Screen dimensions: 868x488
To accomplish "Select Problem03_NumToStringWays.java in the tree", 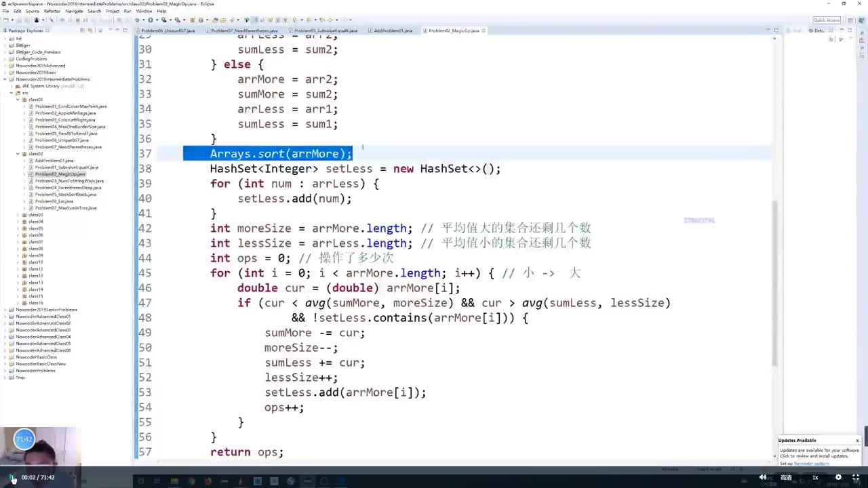I will coord(69,181).
